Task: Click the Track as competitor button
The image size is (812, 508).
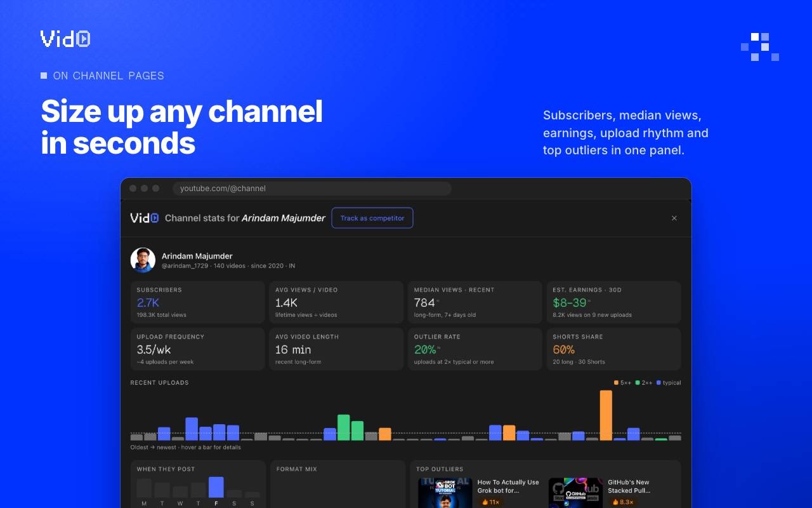Action: point(372,218)
